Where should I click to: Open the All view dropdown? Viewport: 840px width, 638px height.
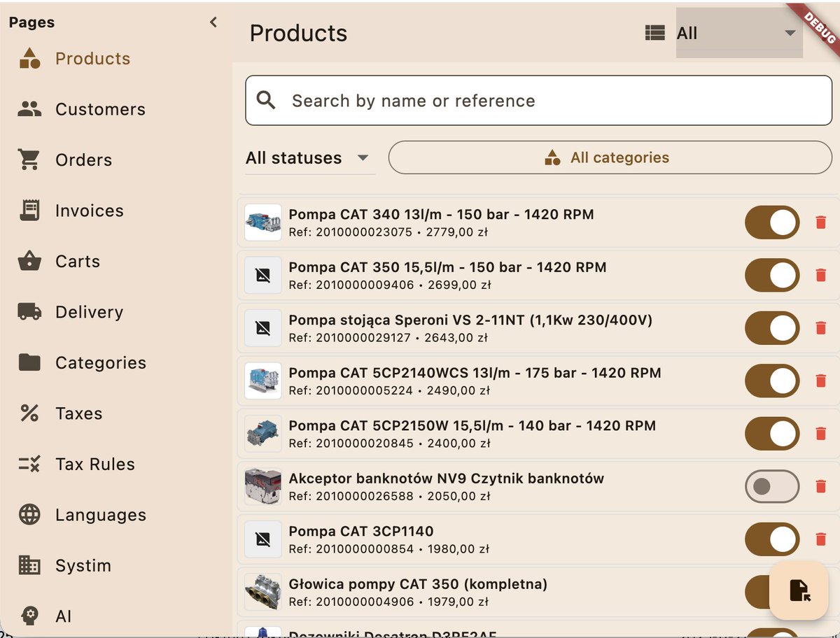click(739, 33)
